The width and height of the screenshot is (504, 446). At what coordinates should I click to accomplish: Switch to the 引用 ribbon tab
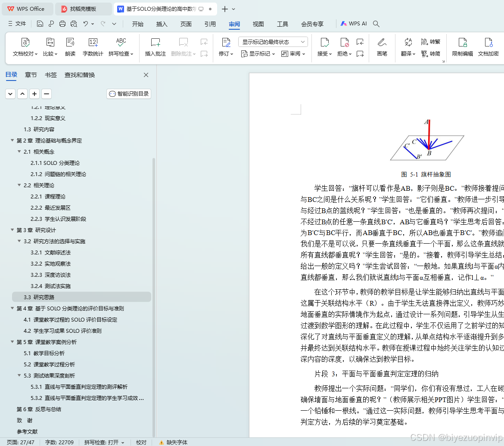[210, 24]
